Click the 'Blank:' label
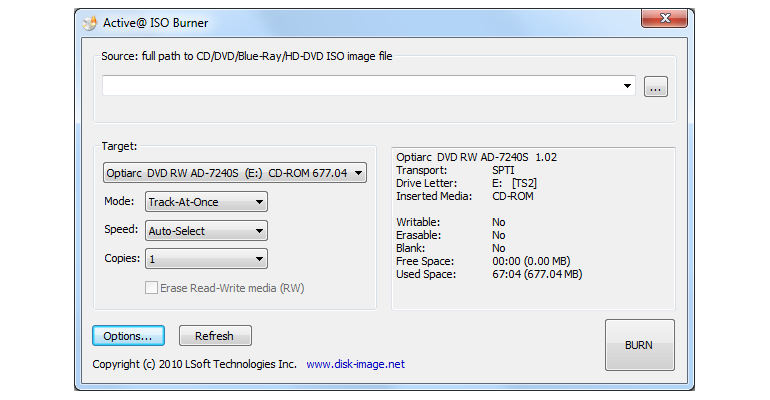 click(x=411, y=248)
